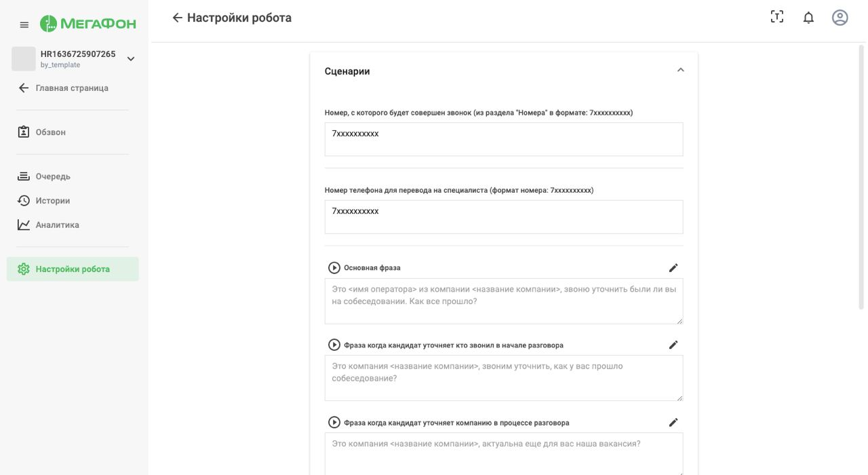Click the back arrow beside Настройки робота
The height and width of the screenshot is (475, 868).
178,18
